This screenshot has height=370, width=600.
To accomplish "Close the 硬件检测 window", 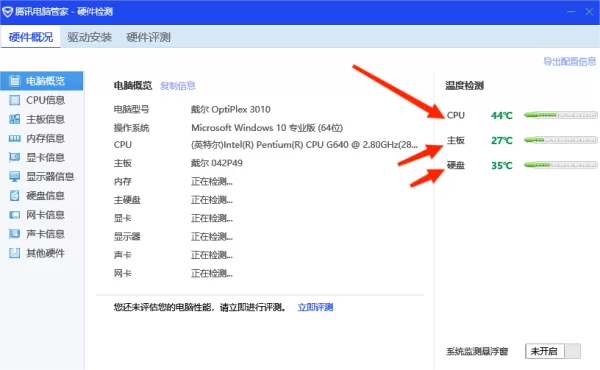I will pos(589,11).
